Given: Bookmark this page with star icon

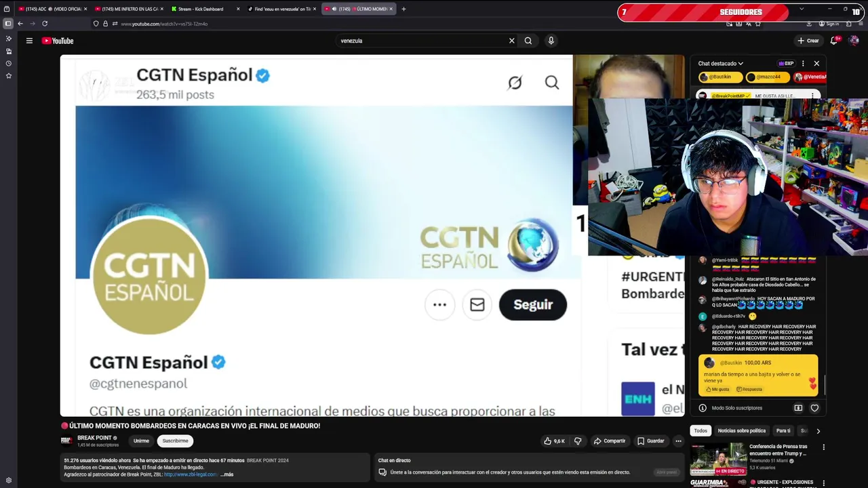Looking at the screenshot, I should click(757, 24).
